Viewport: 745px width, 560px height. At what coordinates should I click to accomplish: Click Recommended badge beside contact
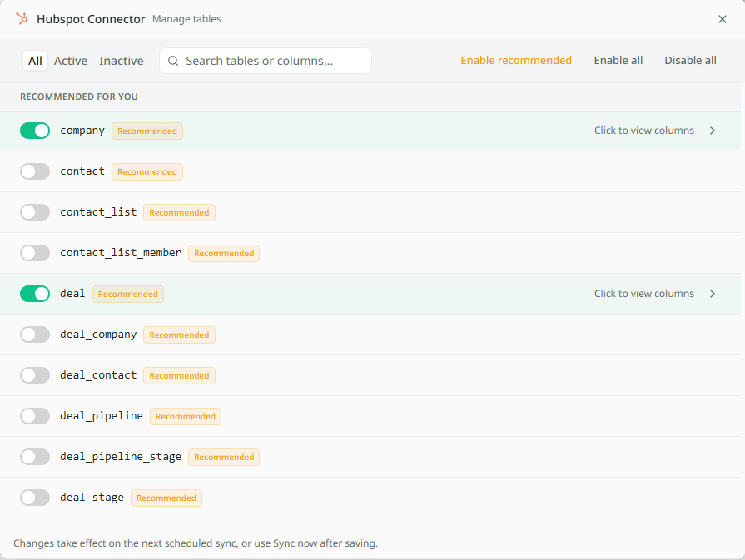(147, 172)
